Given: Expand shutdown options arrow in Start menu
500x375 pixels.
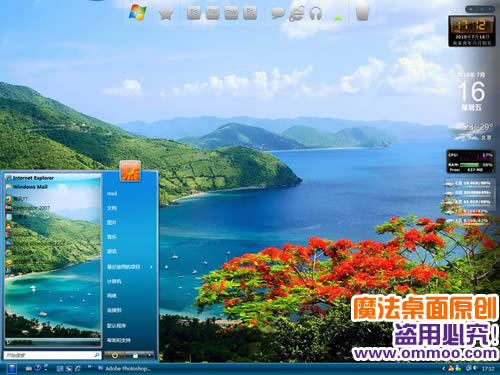Looking at the screenshot, I should point(149,356).
